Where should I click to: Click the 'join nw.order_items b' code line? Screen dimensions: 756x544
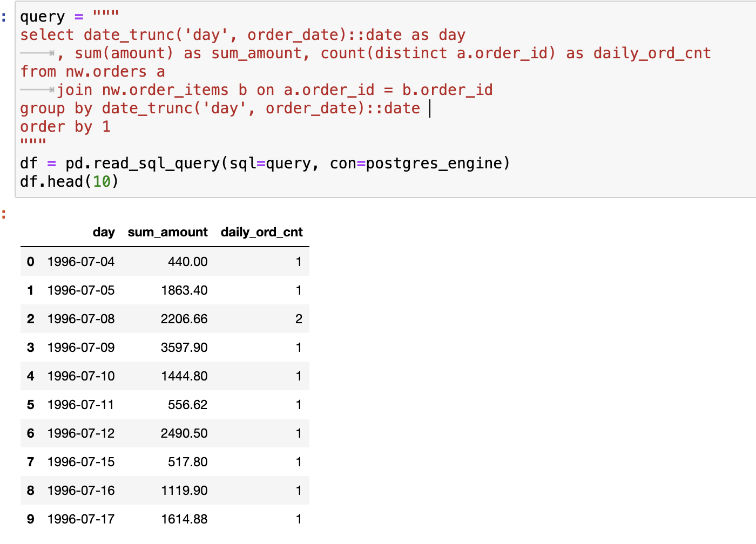275,90
